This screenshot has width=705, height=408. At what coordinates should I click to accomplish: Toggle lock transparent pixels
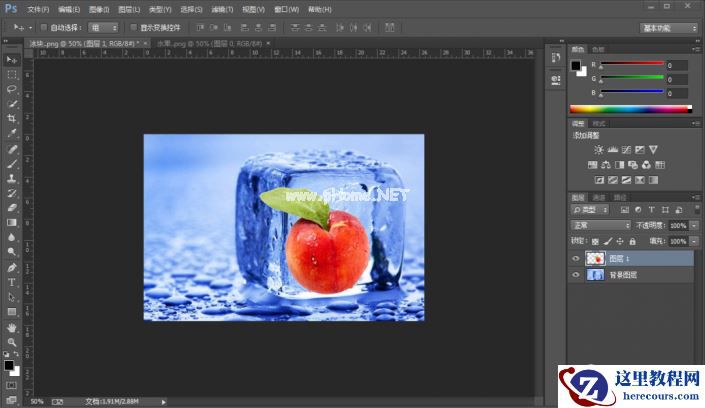[595, 242]
